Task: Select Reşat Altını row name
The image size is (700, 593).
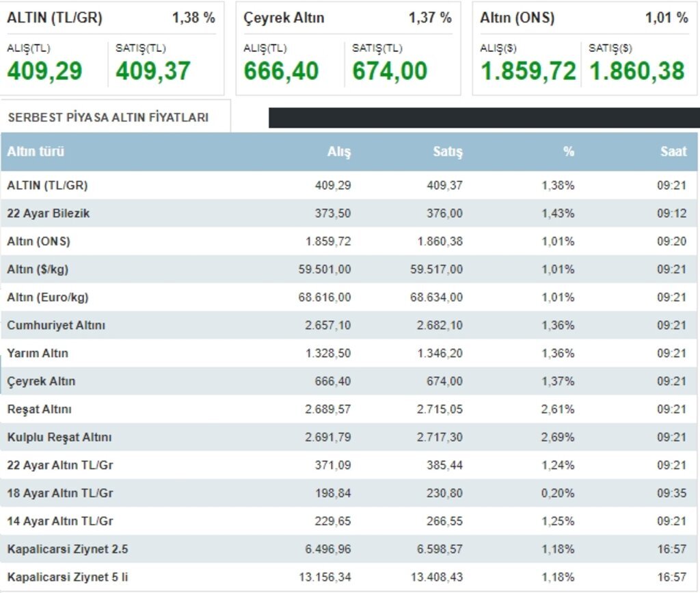Action: tap(39, 410)
